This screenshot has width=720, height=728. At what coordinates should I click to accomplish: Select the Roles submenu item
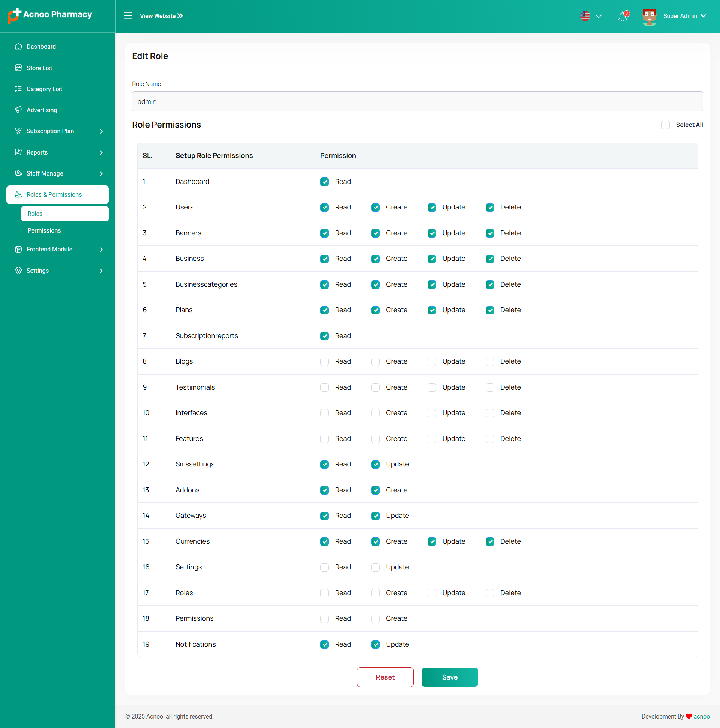click(x=35, y=214)
